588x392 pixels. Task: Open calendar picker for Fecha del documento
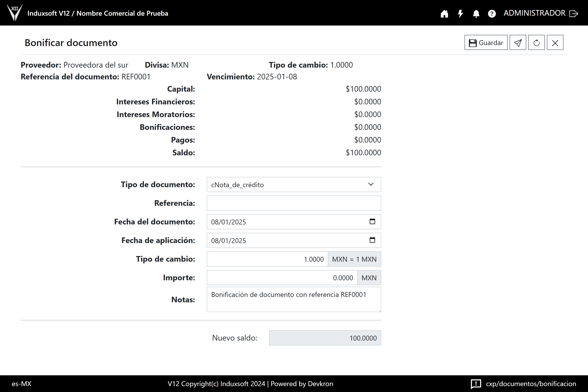(372, 221)
